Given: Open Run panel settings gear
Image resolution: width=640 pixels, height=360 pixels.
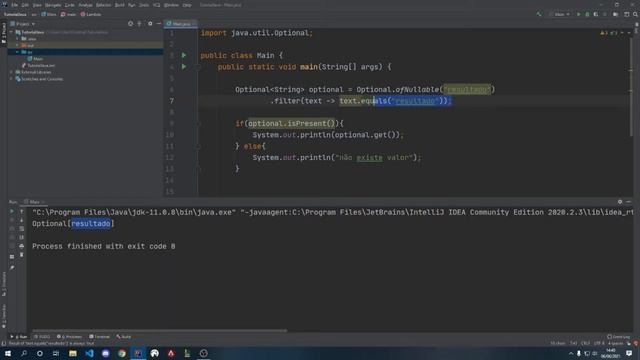Looking at the screenshot, I should (x=620, y=202).
